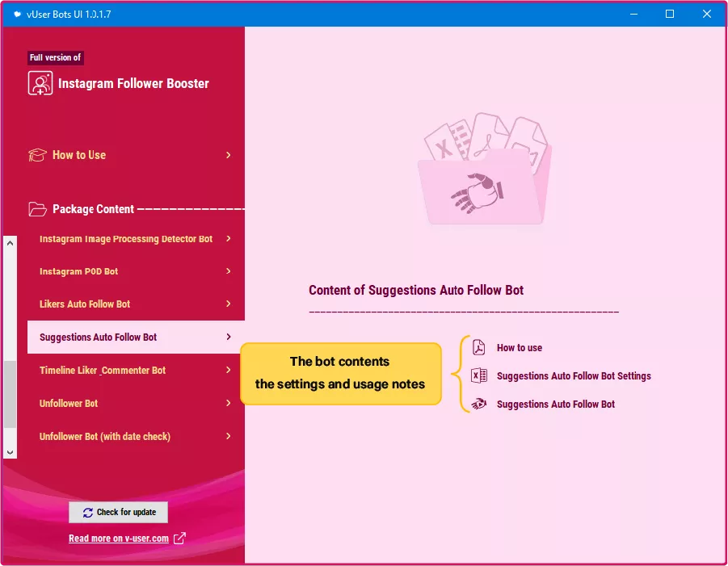Click the robot hand icon beside Suggestions Auto Follow Bot
The width and height of the screenshot is (728, 566).
click(x=478, y=404)
